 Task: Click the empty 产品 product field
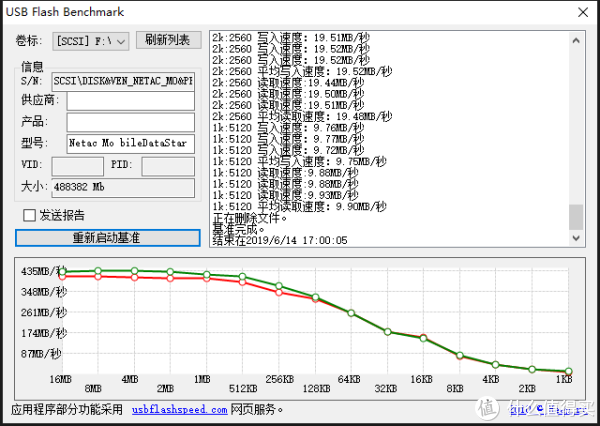click(130, 122)
